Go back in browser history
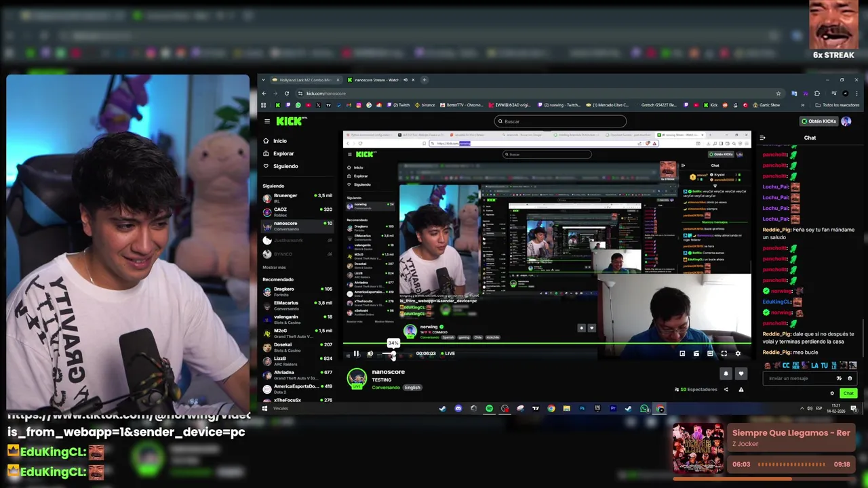 click(264, 93)
